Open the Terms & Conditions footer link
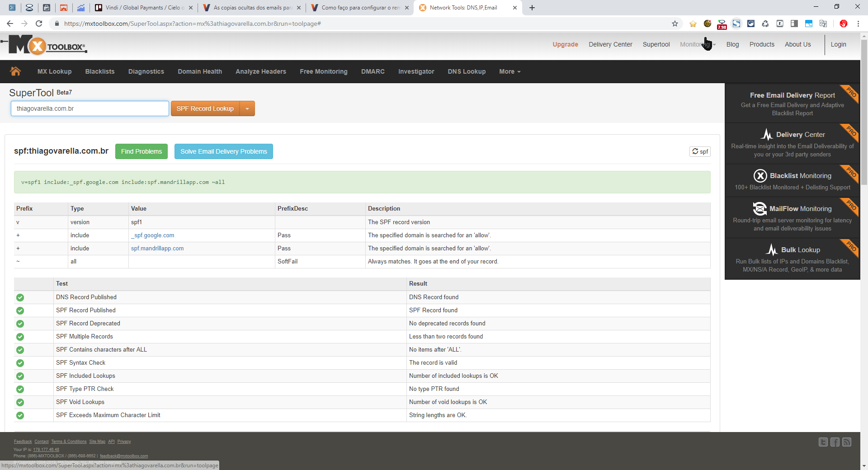 (69, 442)
